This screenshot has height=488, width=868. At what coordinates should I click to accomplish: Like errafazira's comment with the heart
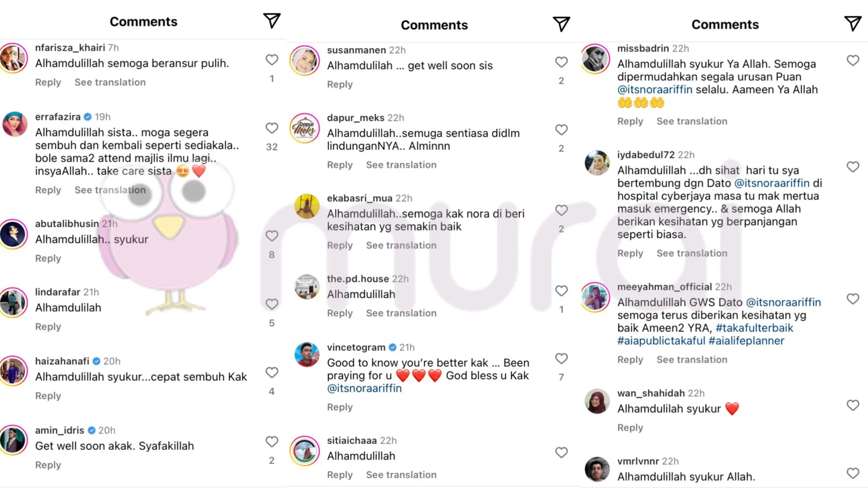tap(272, 128)
